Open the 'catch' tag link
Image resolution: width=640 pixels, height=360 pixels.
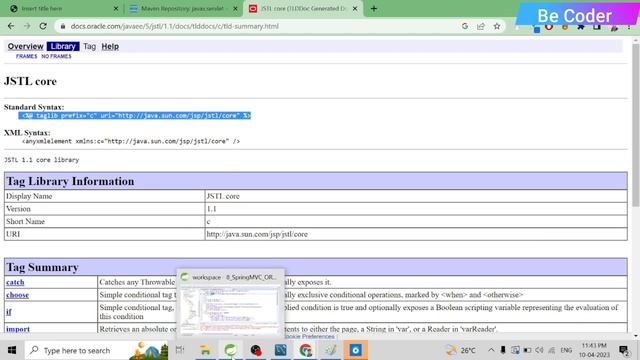click(x=15, y=282)
